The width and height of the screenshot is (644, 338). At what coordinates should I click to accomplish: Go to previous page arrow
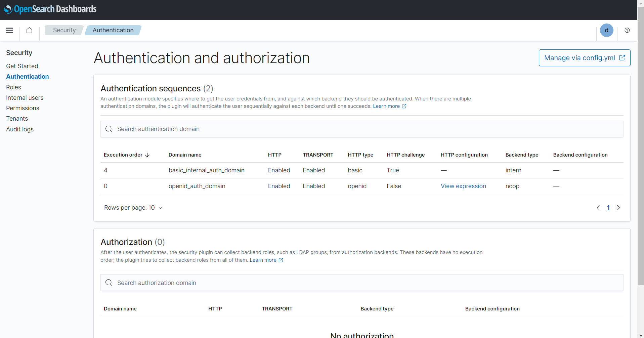click(598, 208)
